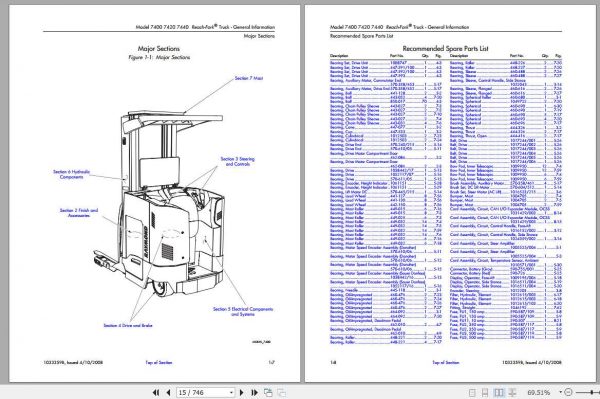Click Section 6 Hydraulic Components link
The height and width of the screenshot is (399, 600).
[x=72, y=174]
